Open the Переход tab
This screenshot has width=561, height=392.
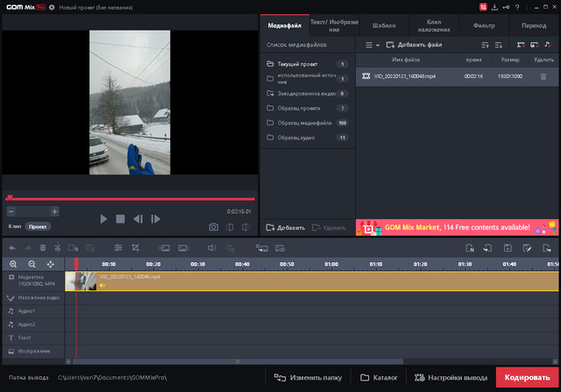click(x=534, y=25)
